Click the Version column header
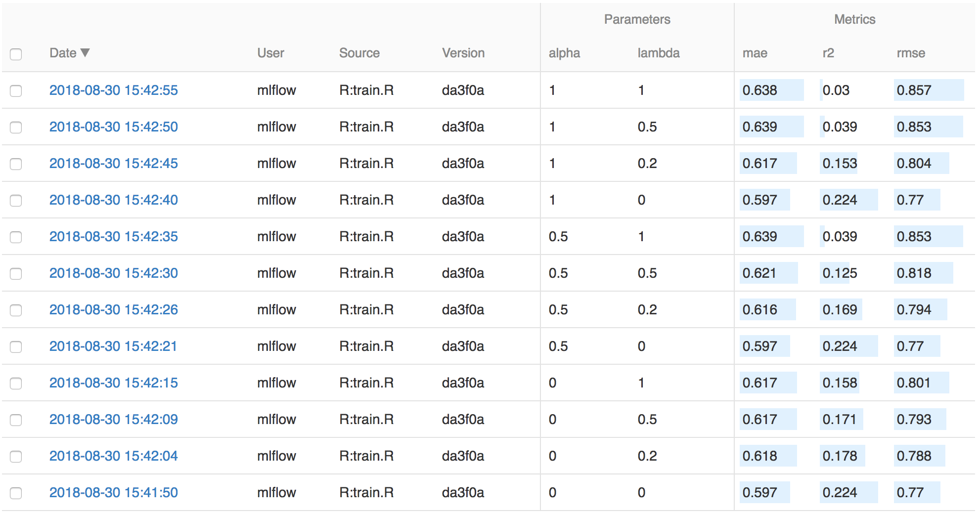Screen dimensions: 980x514 coord(463,52)
